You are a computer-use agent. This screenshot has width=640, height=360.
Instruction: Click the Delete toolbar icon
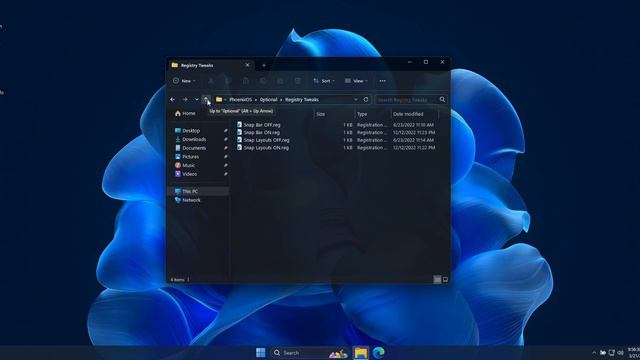click(298, 81)
